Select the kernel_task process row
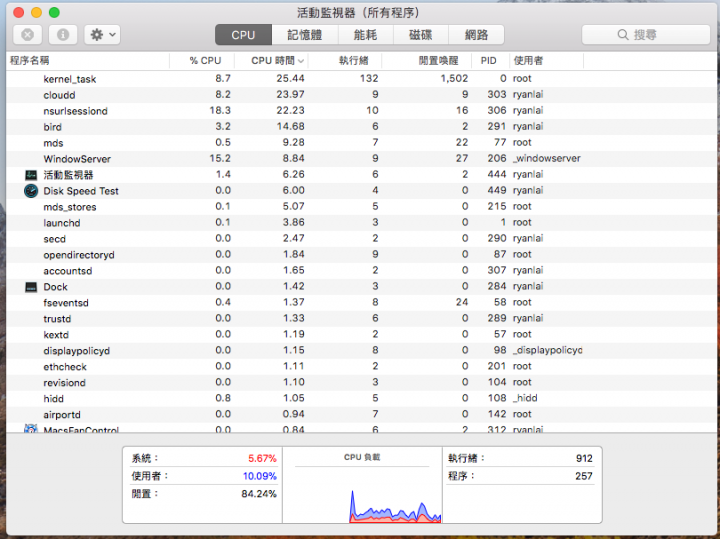Screen dimensions: 720x539 [x=360, y=79]
